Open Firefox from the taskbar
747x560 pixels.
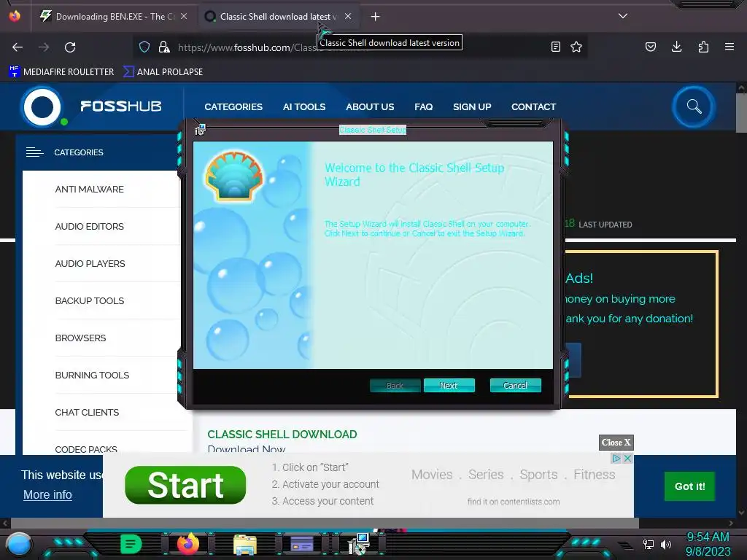(x=188, y=543)
